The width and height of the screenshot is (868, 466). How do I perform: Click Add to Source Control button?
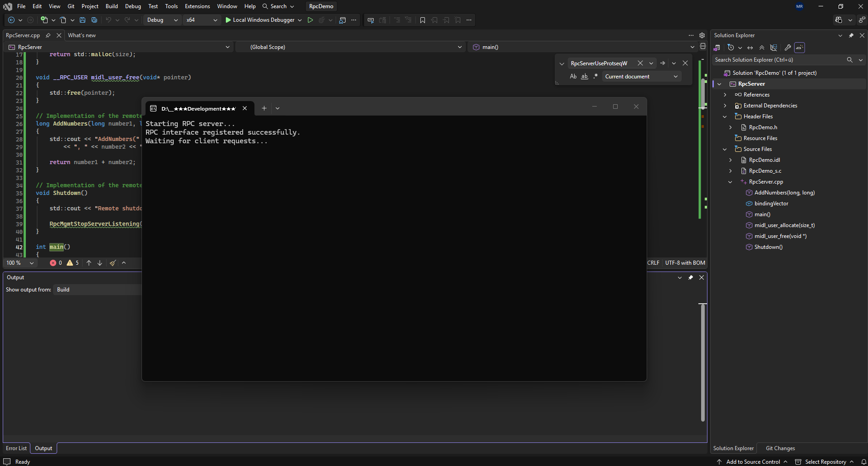(x=752, y=462)
